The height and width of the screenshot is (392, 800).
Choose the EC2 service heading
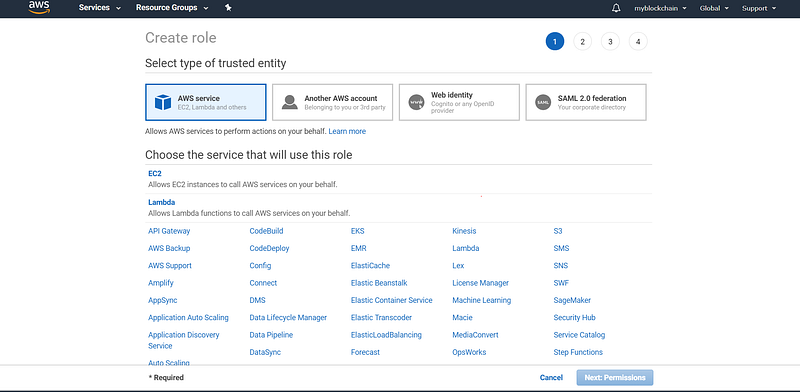point(155,174)
